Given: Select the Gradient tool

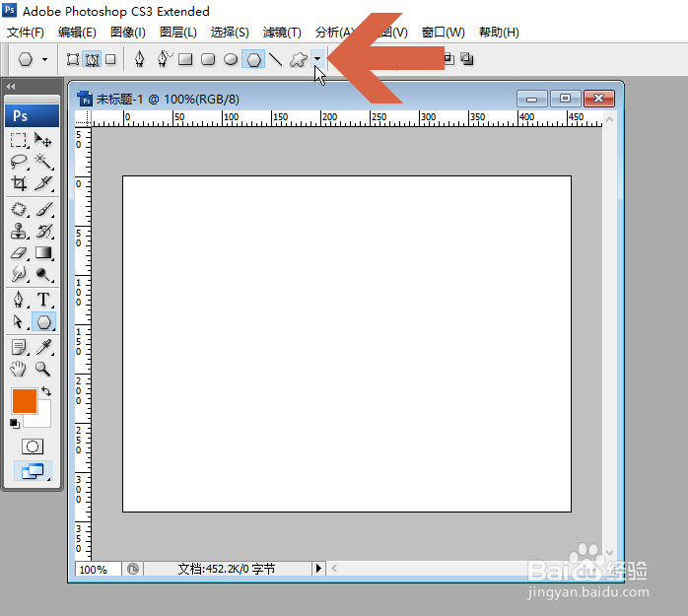Looking at the screenshot, I should click(x=43, y=253).
